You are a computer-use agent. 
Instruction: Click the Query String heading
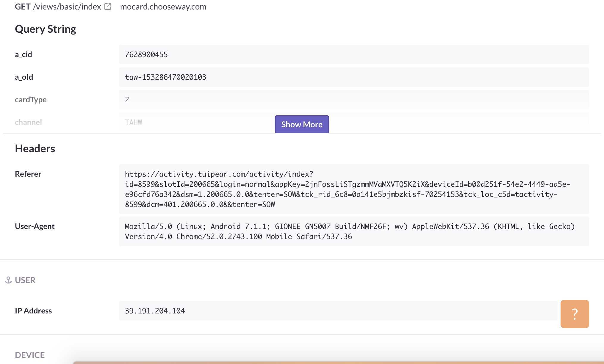tap(46, 29)
